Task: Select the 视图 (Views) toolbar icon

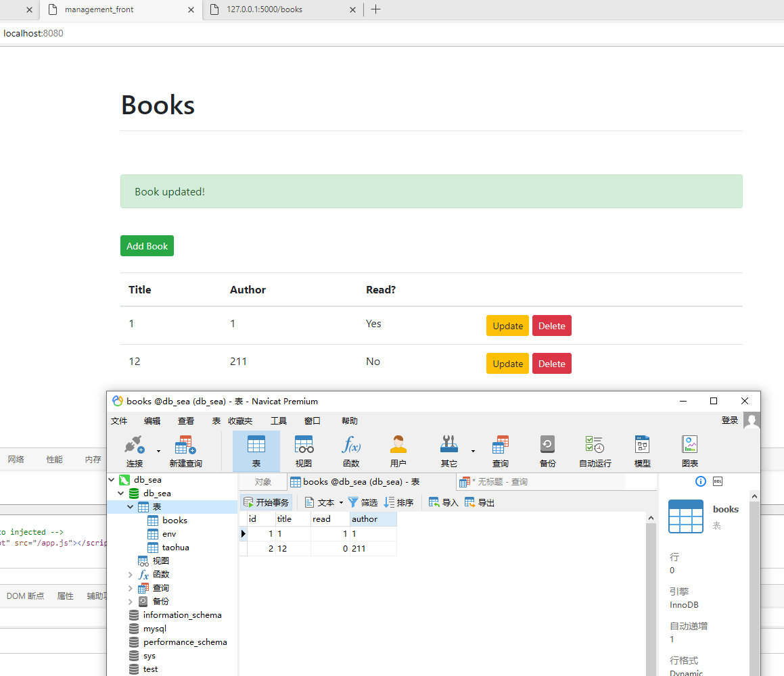Action: pos(303,450)
